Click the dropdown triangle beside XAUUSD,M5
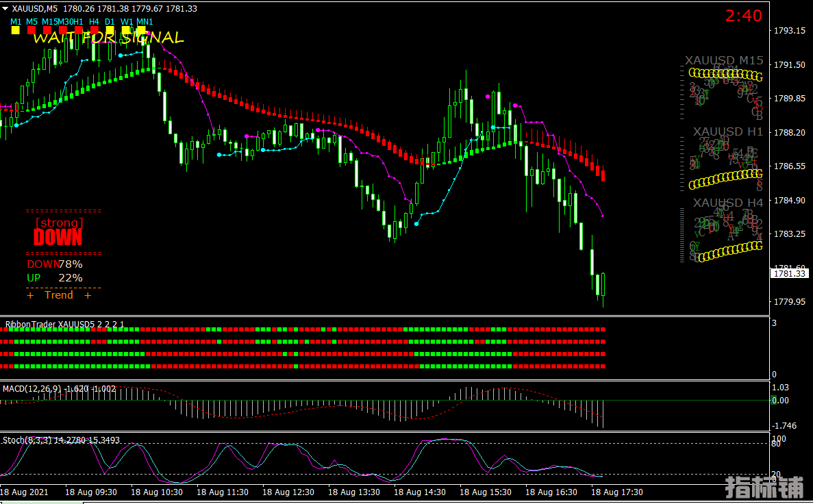The height and width of the screenshot is (504, 813). point(5,8)
